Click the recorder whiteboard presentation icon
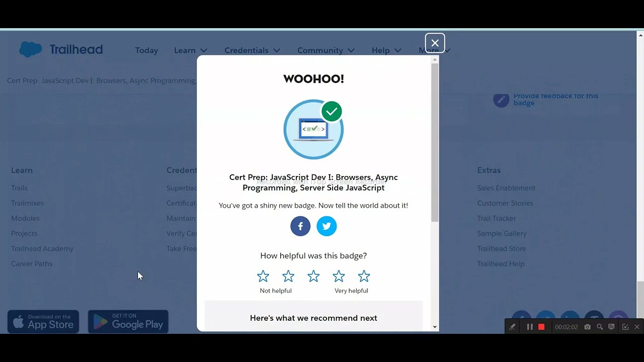 pyautogui.click(x=611, y=327)
